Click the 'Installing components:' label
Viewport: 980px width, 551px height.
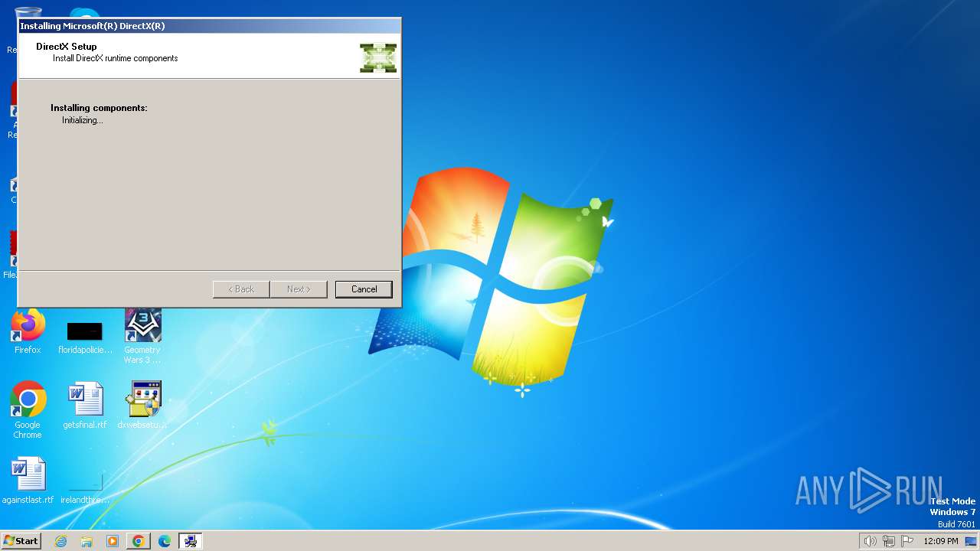coord(99,108)
